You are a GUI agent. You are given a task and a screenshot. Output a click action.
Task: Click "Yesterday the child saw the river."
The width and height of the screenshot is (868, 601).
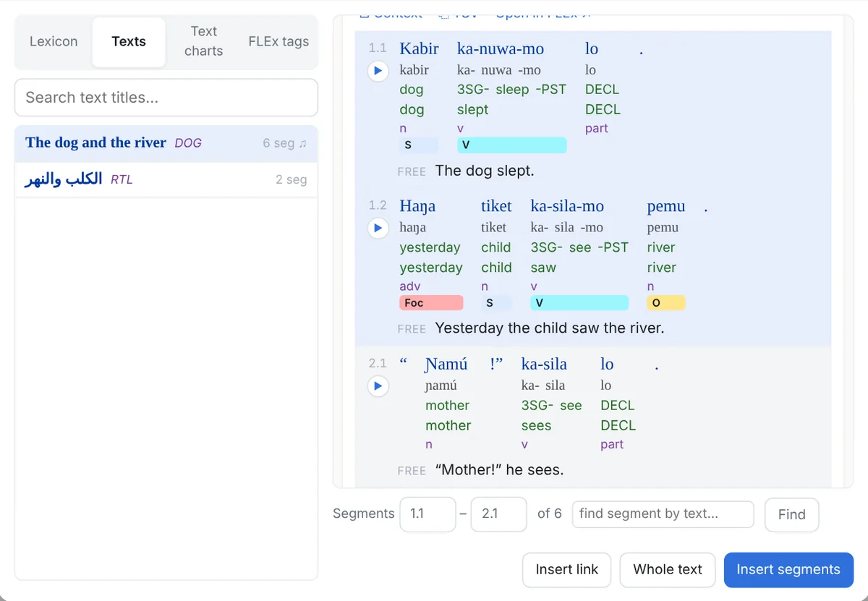click(x=550, y=328)
